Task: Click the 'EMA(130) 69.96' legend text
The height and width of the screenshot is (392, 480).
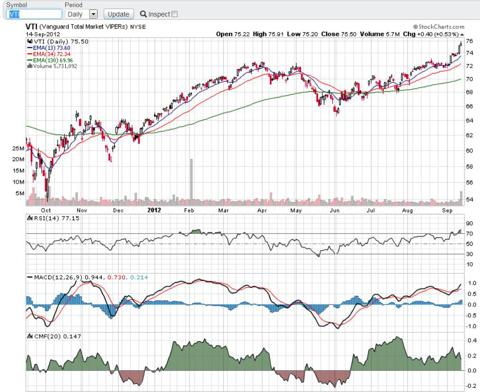Action: click(x=53, y=60)
